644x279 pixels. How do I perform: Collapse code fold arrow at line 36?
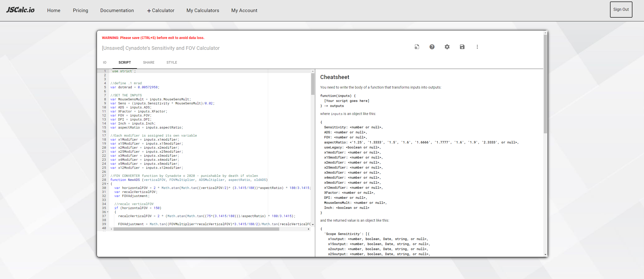coord(108,212)
